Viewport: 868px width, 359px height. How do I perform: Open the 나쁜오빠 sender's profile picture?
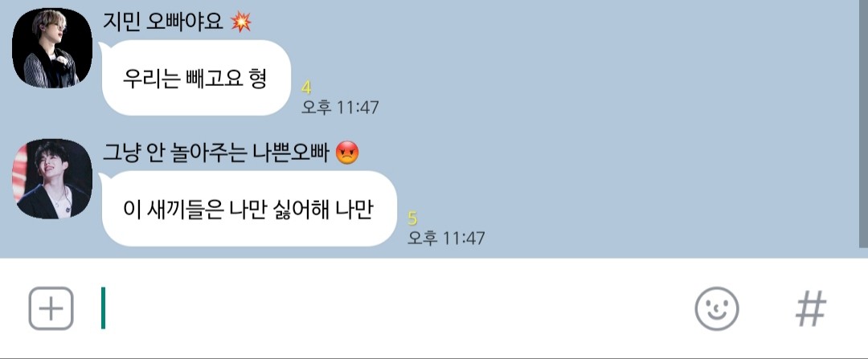pyautogui.click(x=52, y=178)
